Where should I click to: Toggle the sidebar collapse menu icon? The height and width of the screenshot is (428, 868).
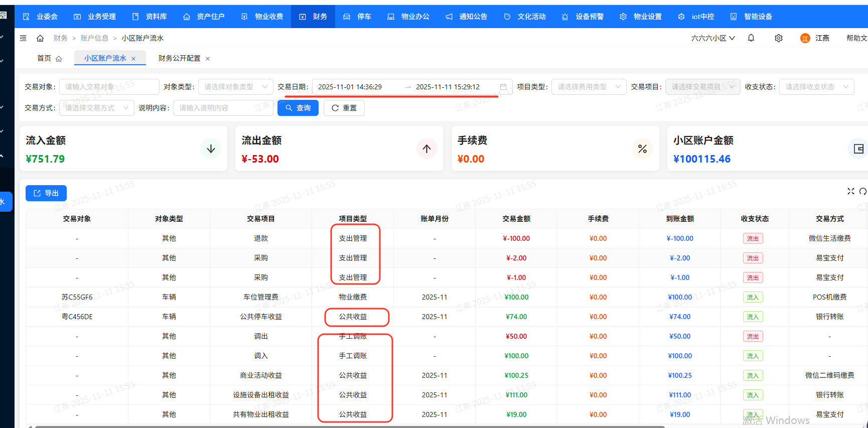23,38
